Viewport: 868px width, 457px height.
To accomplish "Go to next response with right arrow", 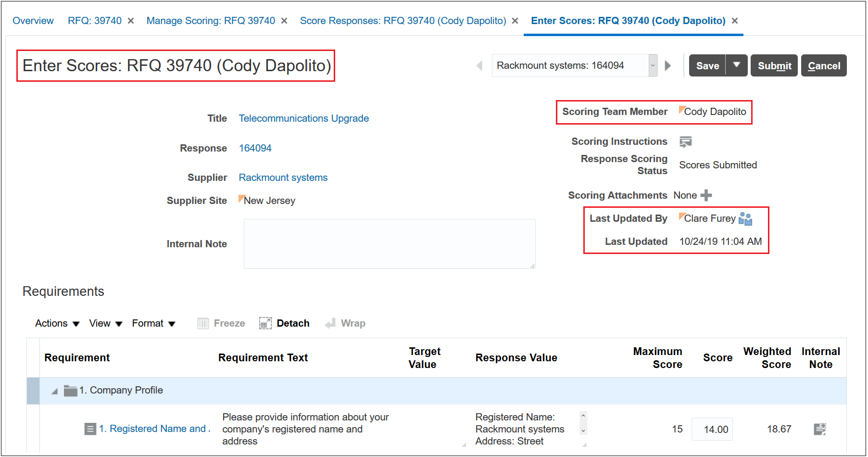I will coord(668,65).
